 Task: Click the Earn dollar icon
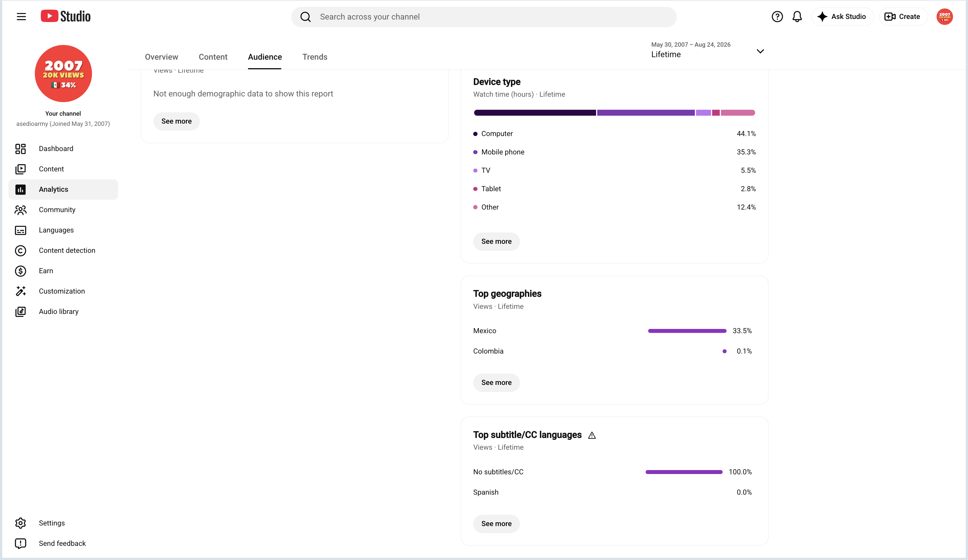[x=20, y=271]
